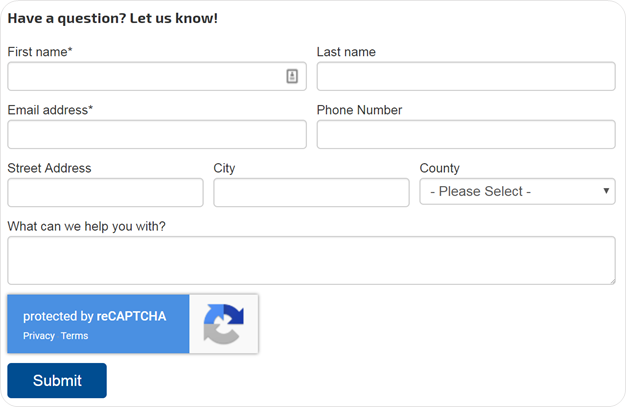Click the 'What can we help you with?' textarea

(311, 260)
